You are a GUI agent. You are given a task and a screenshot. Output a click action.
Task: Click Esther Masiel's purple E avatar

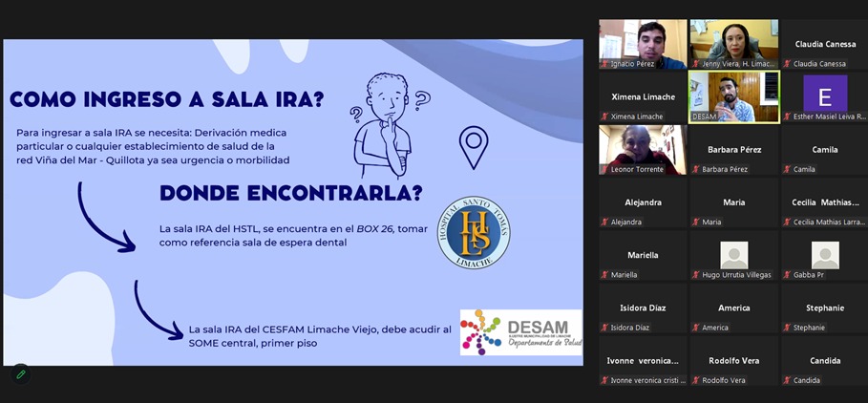(824, 94)
